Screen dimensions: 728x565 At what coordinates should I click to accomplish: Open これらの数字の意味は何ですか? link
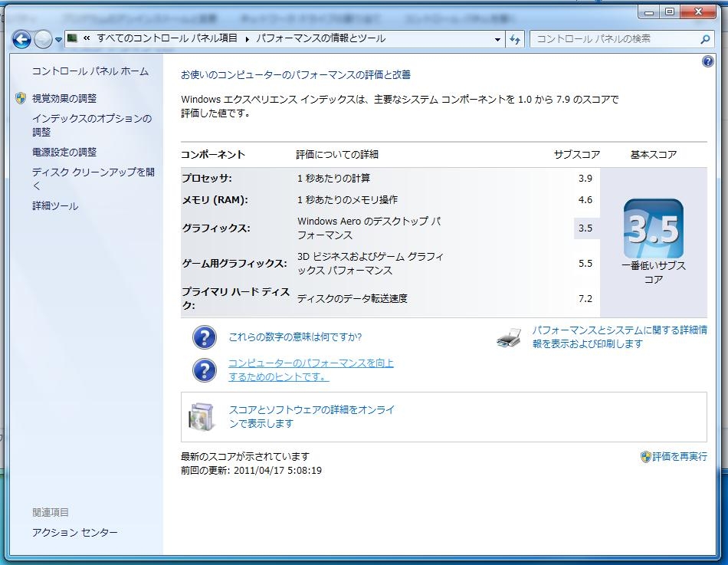coord(295,337)
